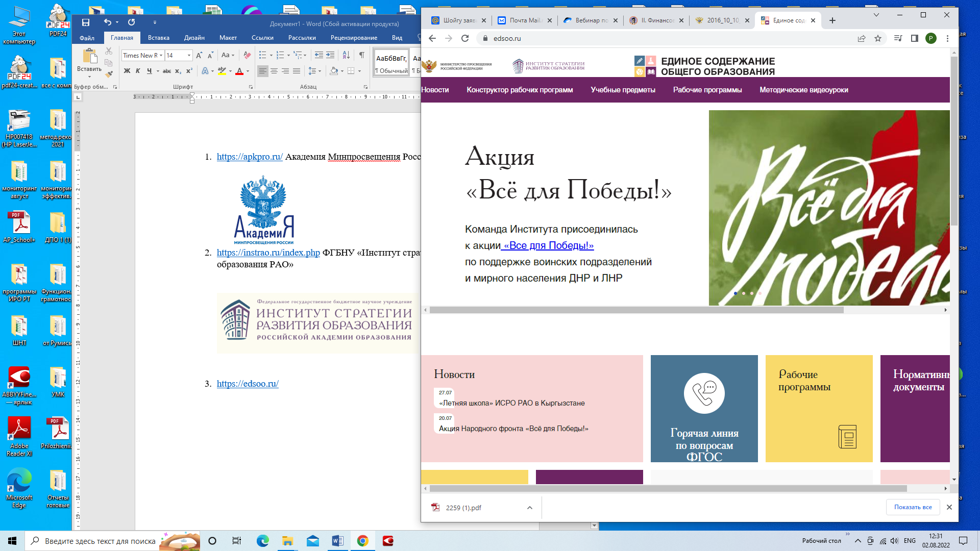Reload the edsoo.ru page in Chrome
Viewport: 980px width, 551px height.
pos(465,38)
